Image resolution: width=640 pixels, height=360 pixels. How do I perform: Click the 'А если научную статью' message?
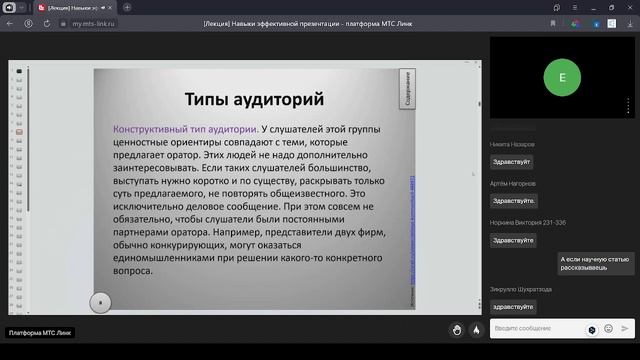tap(596, 263)
